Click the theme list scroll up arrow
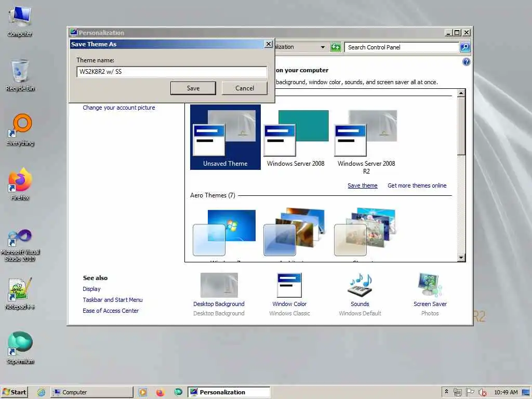 pos(461,94)
